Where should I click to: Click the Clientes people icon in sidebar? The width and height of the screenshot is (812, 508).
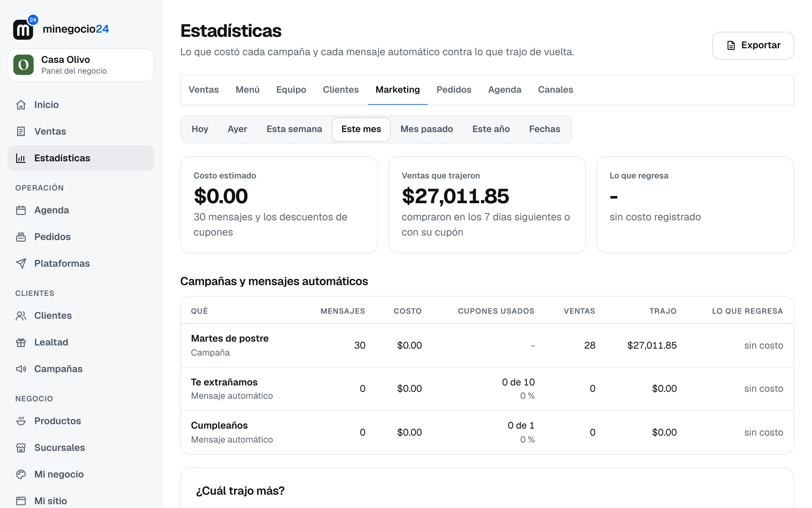pos(21,316)
